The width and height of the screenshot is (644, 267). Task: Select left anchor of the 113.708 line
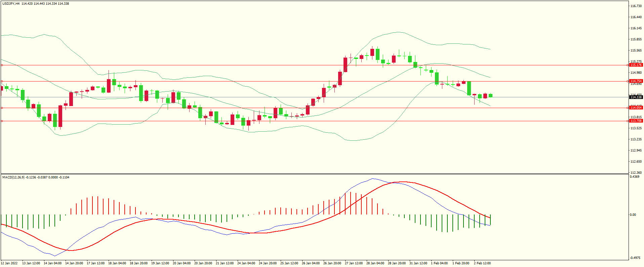coord(2,121)
